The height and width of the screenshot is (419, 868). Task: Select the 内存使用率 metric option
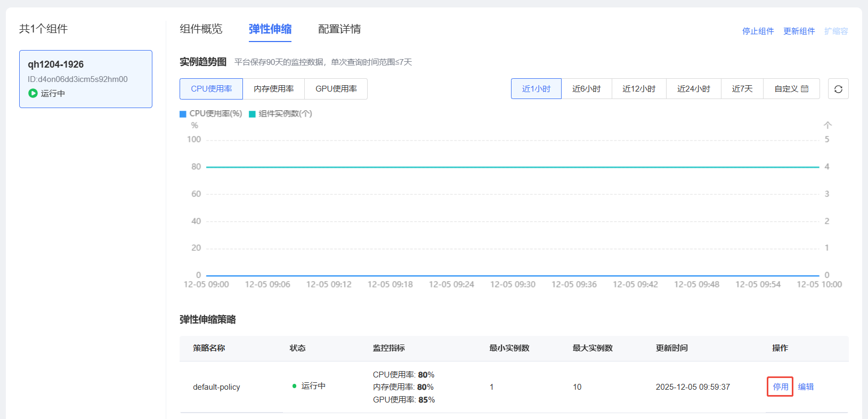coord(273,89)
